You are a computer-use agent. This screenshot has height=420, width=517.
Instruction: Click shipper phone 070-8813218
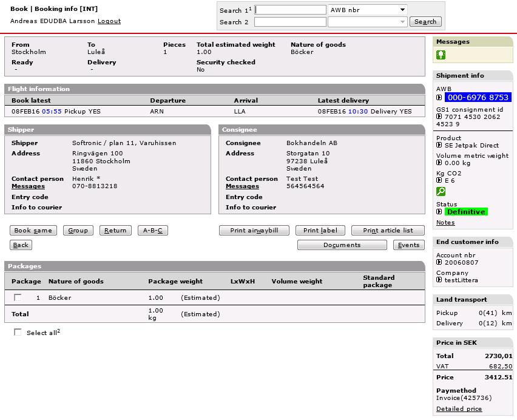point(95,186)
